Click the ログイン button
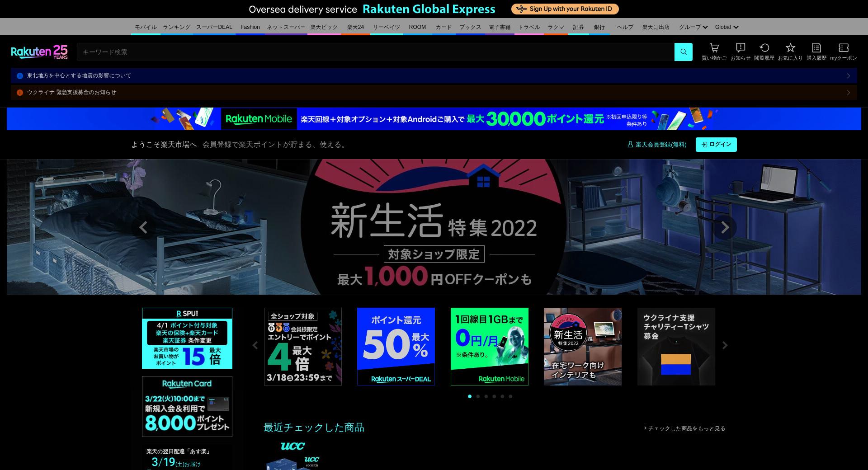868x470 pixels. tap(716, 145)
